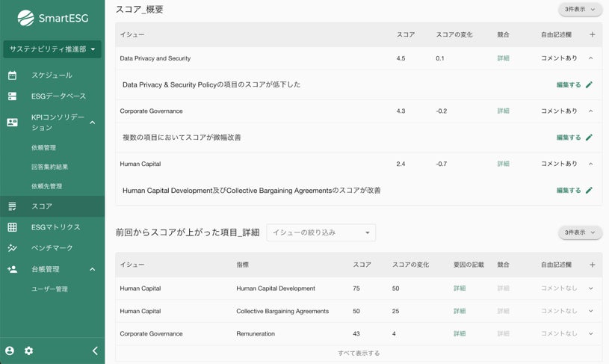Add a column with the plus icon in スコア_概要

[592, 34]
